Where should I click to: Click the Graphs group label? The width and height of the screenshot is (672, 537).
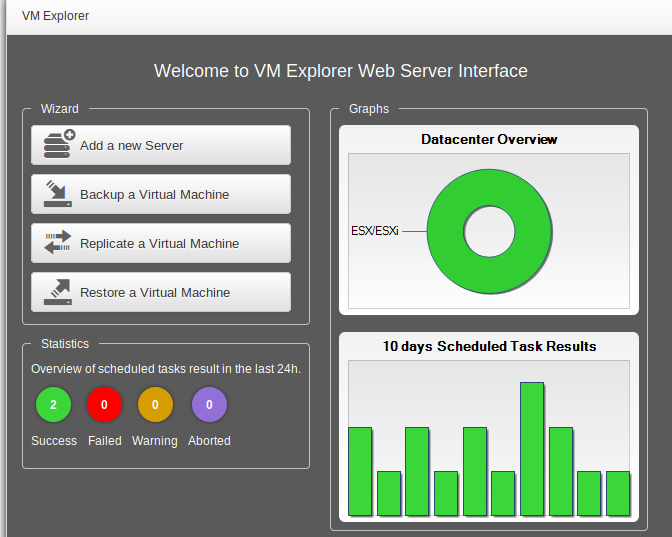coord(369,109)
